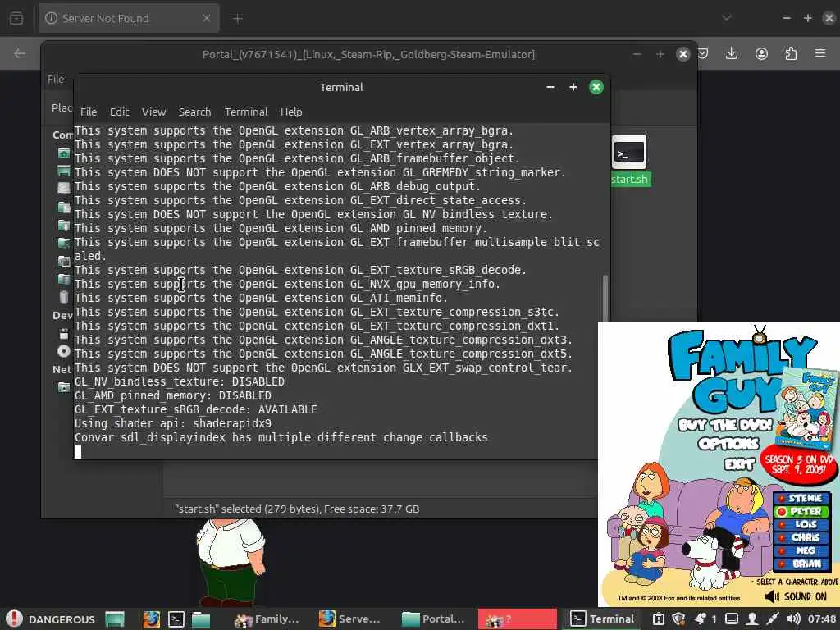
Task: Click the Season 3 on DVD red badge
Action: tap(798, 464)
